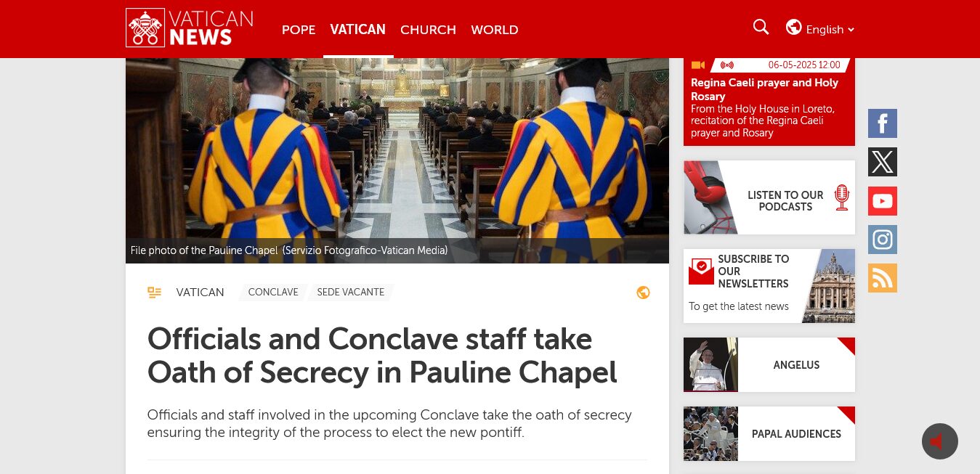
Task: Open the CHURCH menu item
Action: point(428,30)
